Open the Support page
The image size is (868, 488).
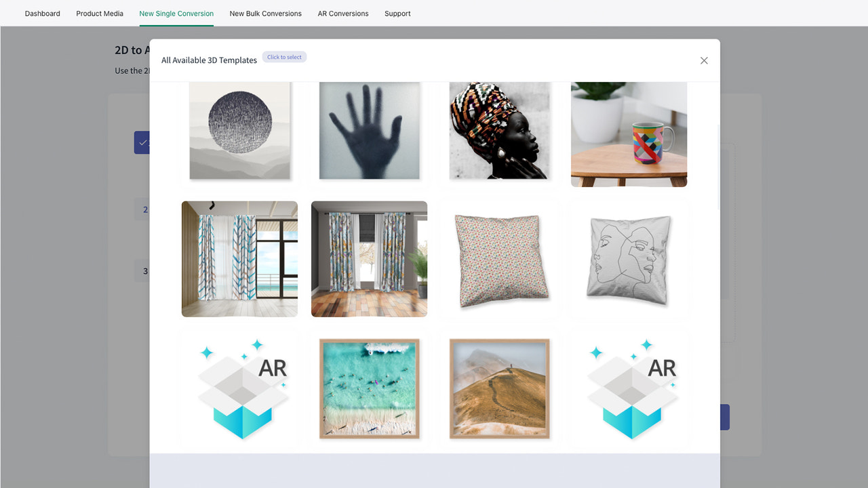pos(397,13)
